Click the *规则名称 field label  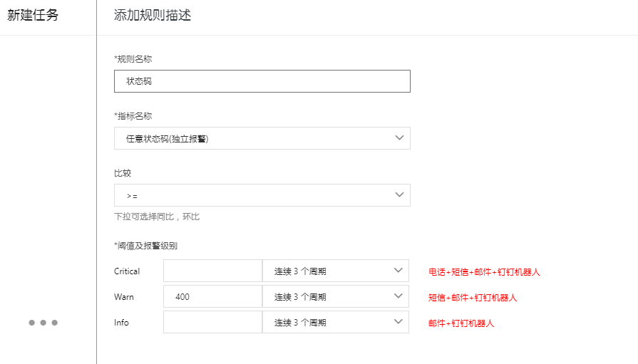coord(133,59)
